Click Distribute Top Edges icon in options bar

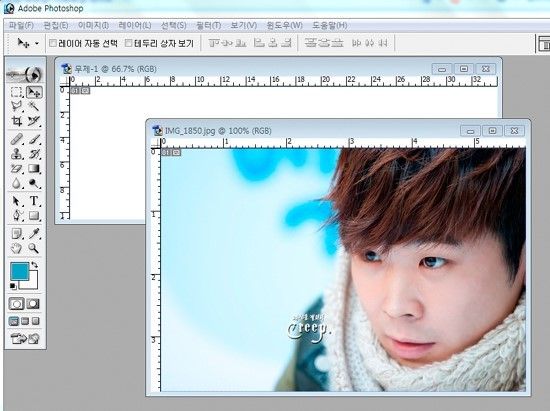pos(310,43)
